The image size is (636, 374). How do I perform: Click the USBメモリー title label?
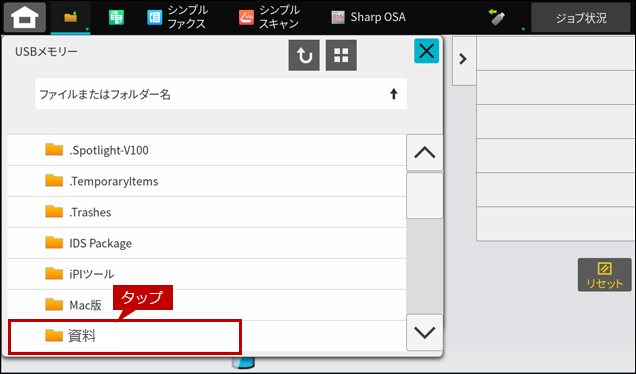point(46,52)
